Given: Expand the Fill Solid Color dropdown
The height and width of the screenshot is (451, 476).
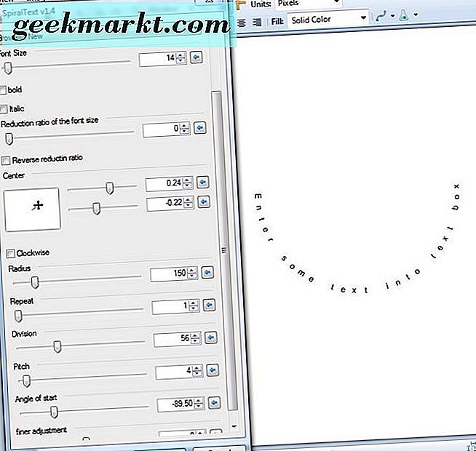Looking at the screenshot, I should (x=328, y=20).
